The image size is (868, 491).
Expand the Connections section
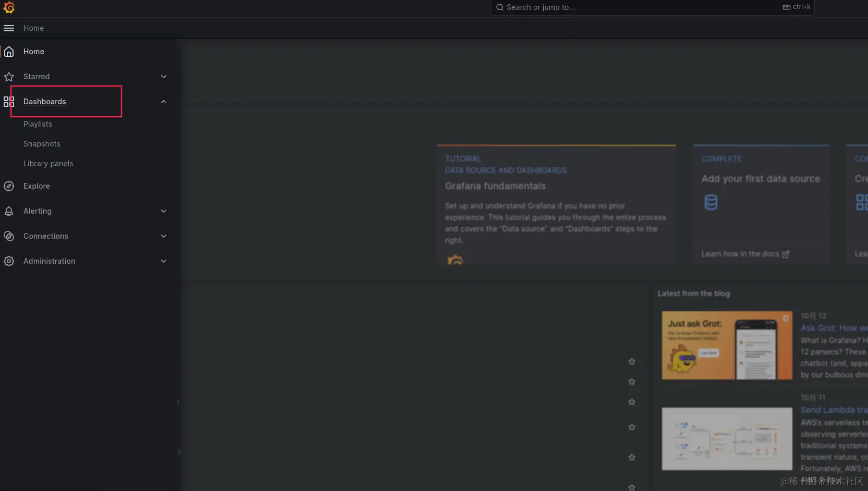[x=164, y=236]
